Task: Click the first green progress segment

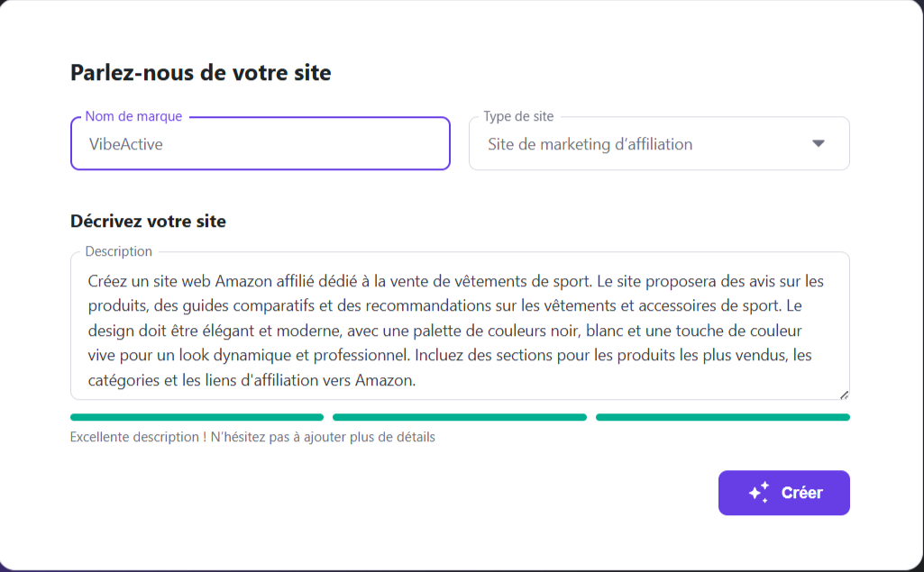Action: click(197, 417)
